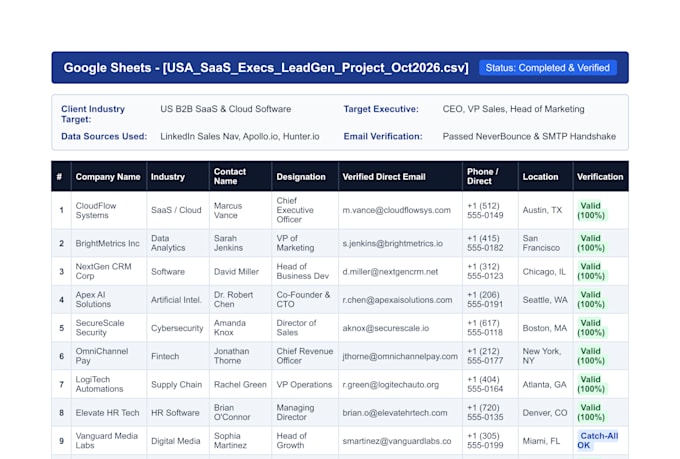Click the Email Verification label
Viewport: 680px width, 459px height.
click(x=383, y=136)
